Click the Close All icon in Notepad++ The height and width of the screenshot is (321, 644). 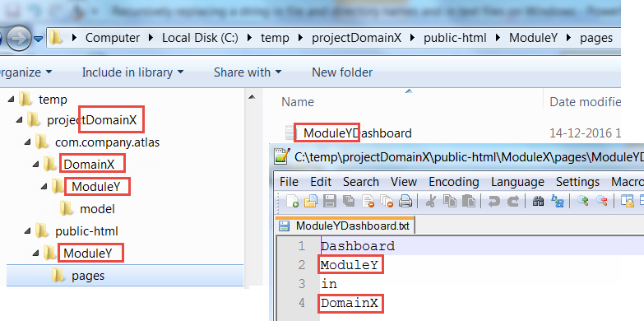(387, 201)
